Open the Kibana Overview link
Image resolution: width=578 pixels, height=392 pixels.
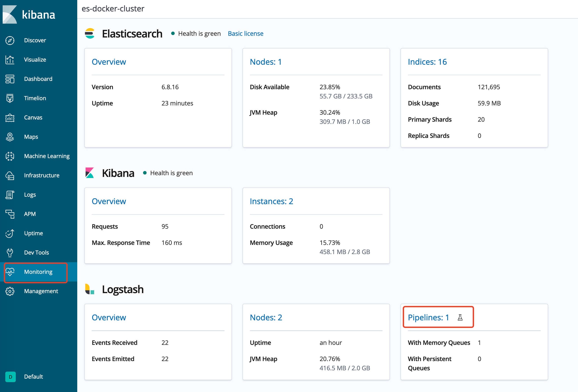pyautogui.click(x=109, y=201)
